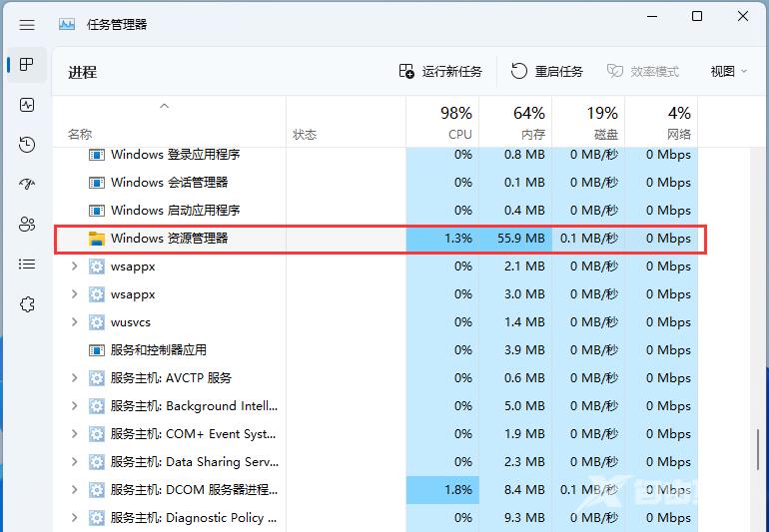Image resolution: width=769 pixels, height=532 pixels.
Task: Open the Details list sidebar icon
Action: point(27,265)
